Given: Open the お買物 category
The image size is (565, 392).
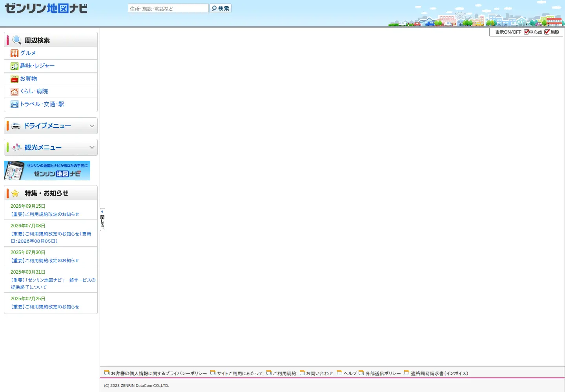Looking at the screenshot, I should (29, 79).
